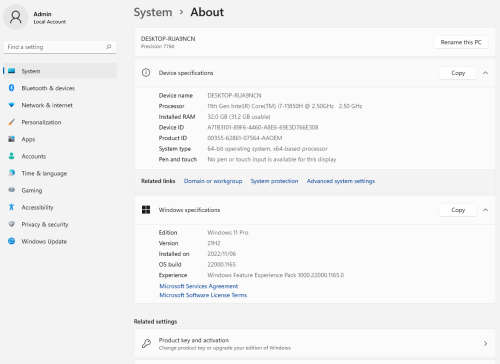Click the Experience label

tap(173, 275)
